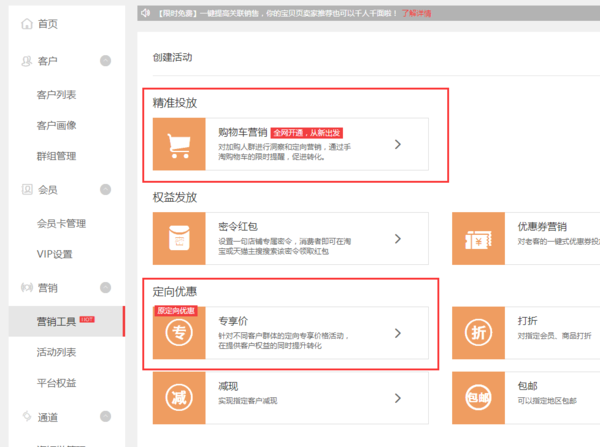
Task: Collapse the 会员 sidebar section
Action: click(x=106, y=189)
